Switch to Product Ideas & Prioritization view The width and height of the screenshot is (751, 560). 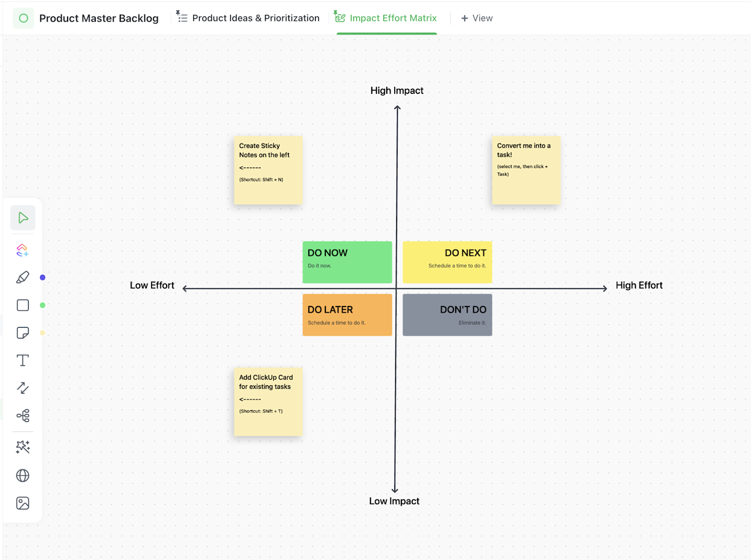tap(256, 18)
